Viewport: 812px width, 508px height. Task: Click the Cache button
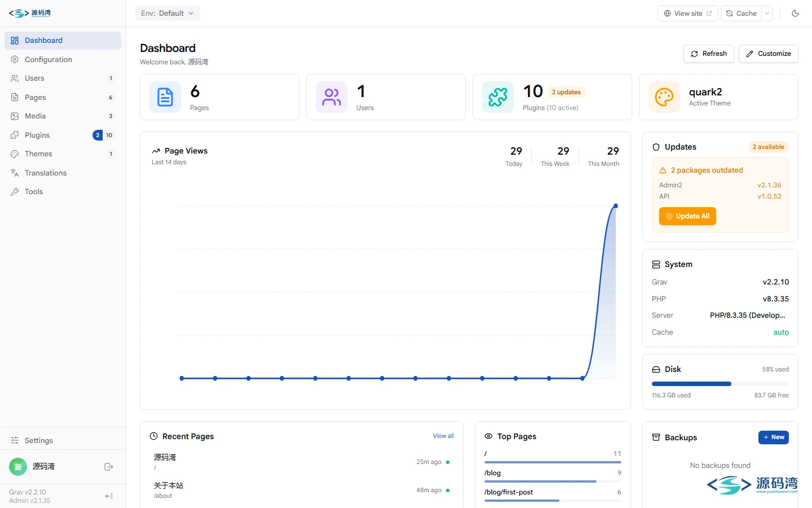click(741, 14)
